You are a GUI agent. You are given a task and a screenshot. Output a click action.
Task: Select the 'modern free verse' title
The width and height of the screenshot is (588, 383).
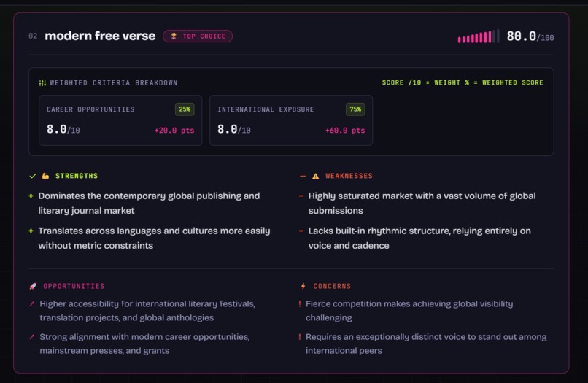pyautogui.click(x=100, y=36)
